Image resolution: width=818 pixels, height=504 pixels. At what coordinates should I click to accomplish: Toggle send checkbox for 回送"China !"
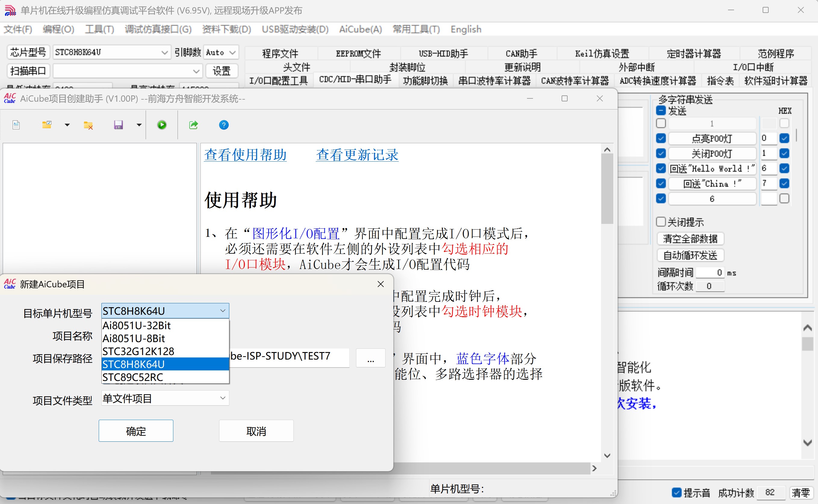tap(661, 183)
